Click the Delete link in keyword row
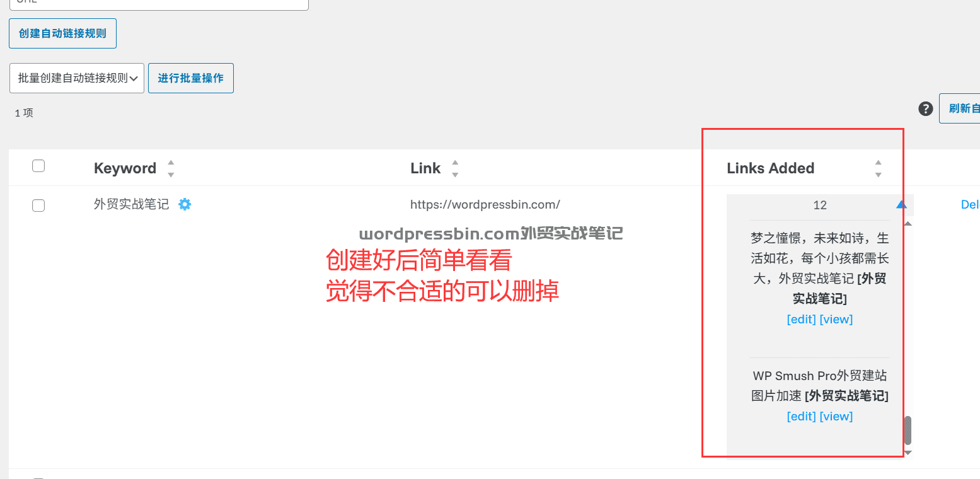980x479 pixels. click(x=971, y=204)
